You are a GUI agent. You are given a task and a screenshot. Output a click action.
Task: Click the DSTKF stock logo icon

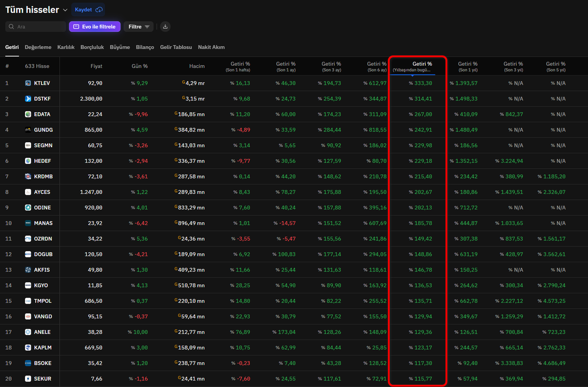pyautogui.click(x=28, y=99)
